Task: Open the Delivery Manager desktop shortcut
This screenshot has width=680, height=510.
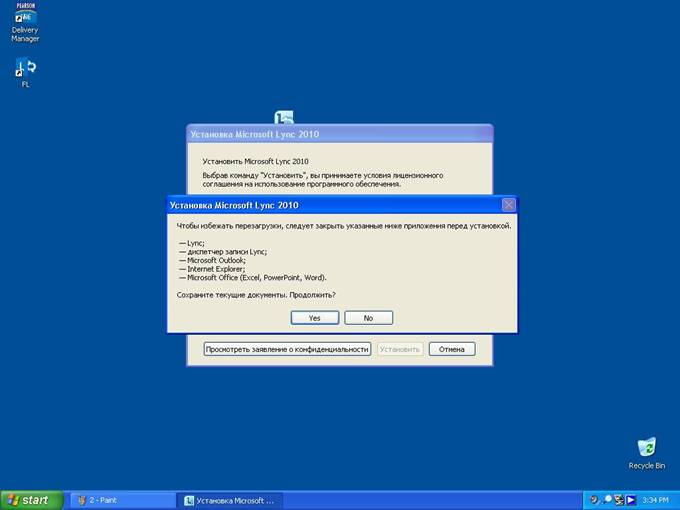Action: click(x=25, y=22)
